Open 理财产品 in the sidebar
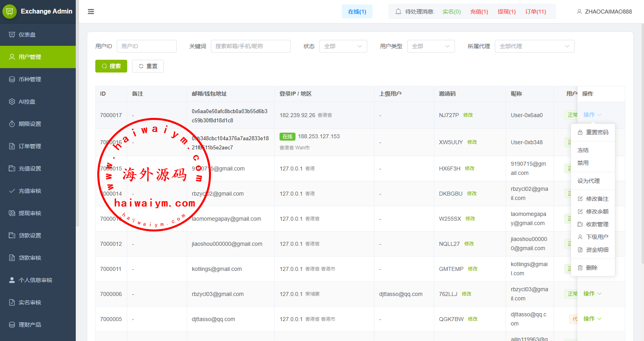Screen dimensions: 644x341 pyautogui.click(x=30, y=325)
